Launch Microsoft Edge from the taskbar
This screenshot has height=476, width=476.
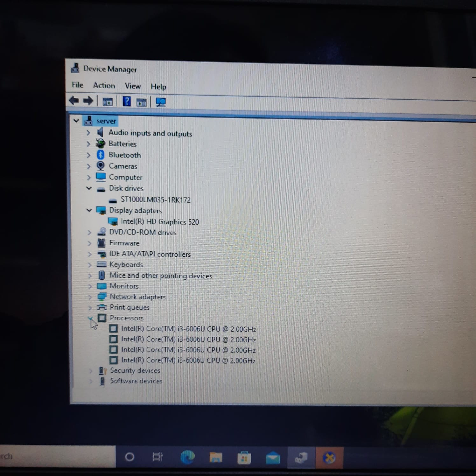point(187,458)
